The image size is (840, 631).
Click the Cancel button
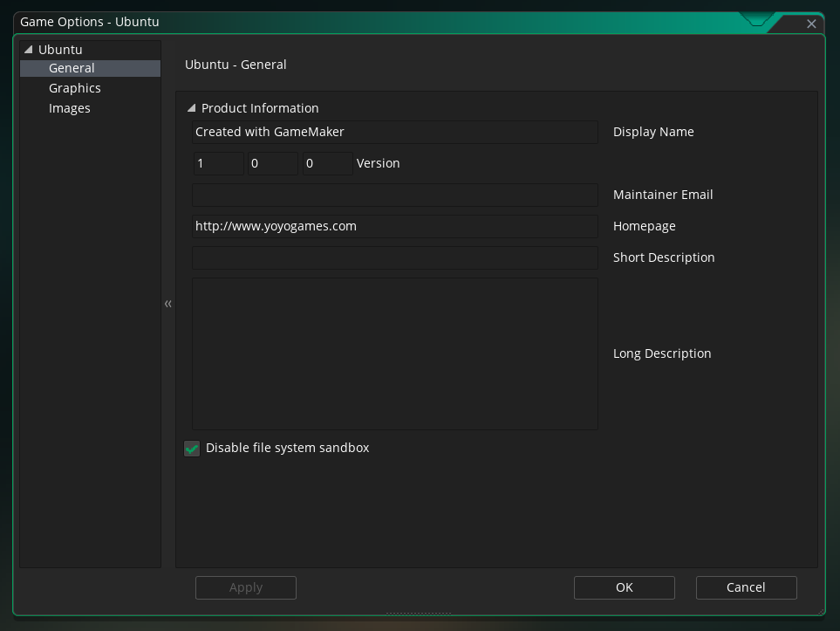(x=746, y=587)
